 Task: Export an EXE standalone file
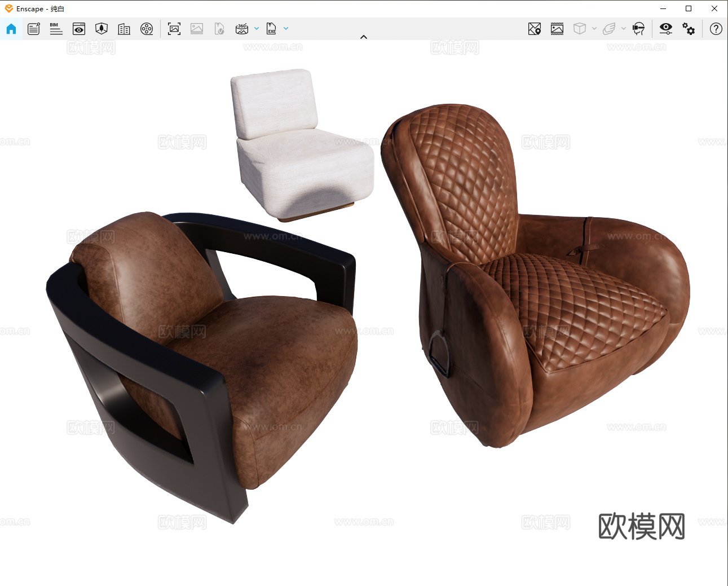point(271,29)
